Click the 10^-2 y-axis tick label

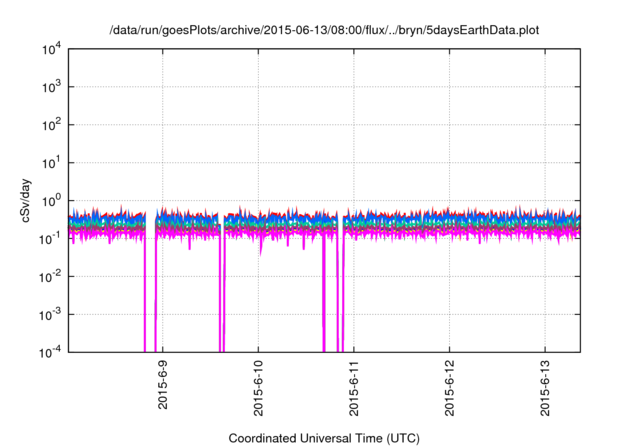[51, 277]
